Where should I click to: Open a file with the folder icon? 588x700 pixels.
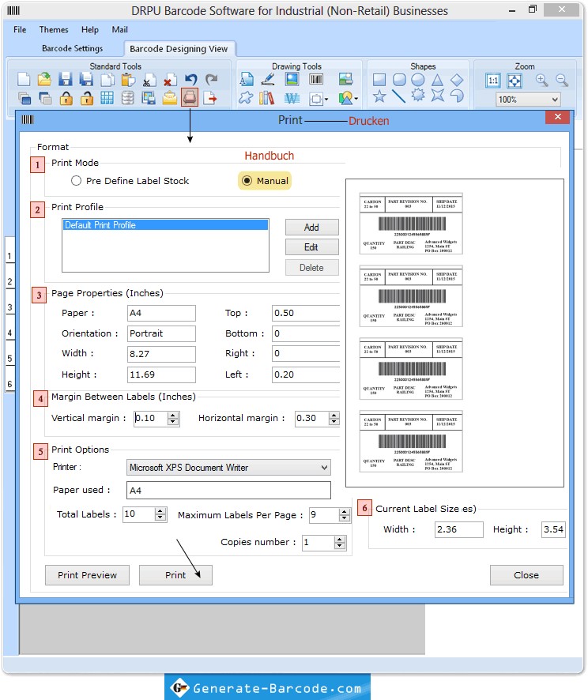click(44, 80)
